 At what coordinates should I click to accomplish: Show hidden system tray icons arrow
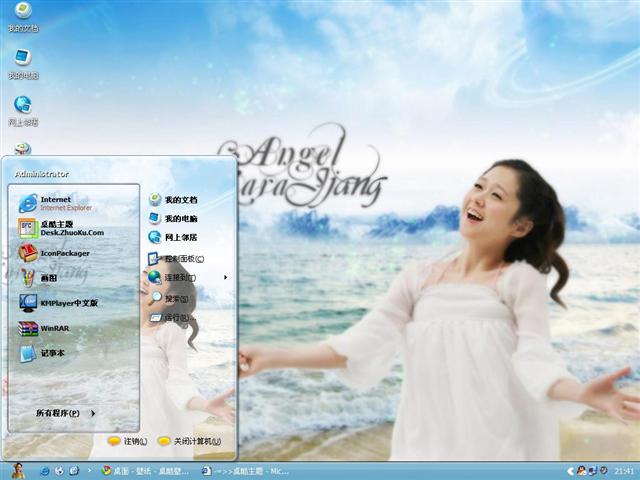(570, 471)
